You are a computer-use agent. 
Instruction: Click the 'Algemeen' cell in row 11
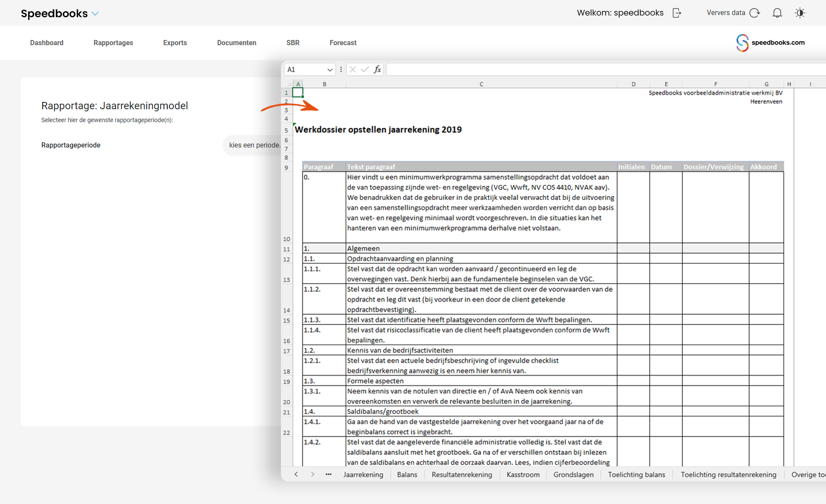point(481,249)
